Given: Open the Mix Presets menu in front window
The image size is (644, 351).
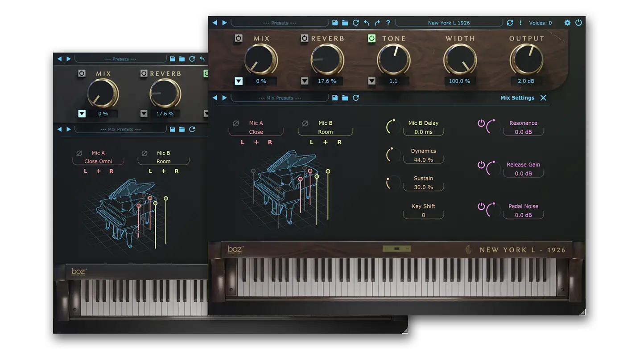Looking at the screenshot, I should click(280, 98).
